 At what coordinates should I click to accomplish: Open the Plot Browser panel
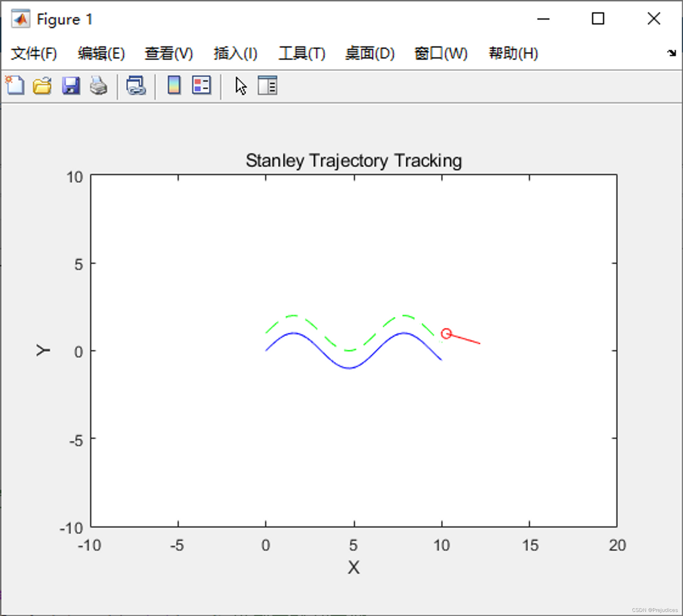(x=267, y=86)
